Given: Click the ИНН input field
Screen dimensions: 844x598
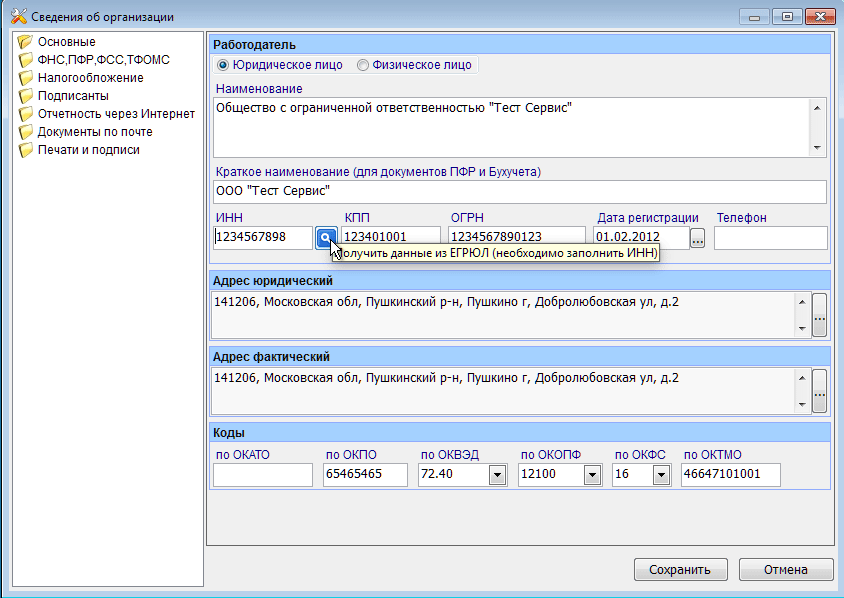Looking at the screenshot, I should coord(263,237).
